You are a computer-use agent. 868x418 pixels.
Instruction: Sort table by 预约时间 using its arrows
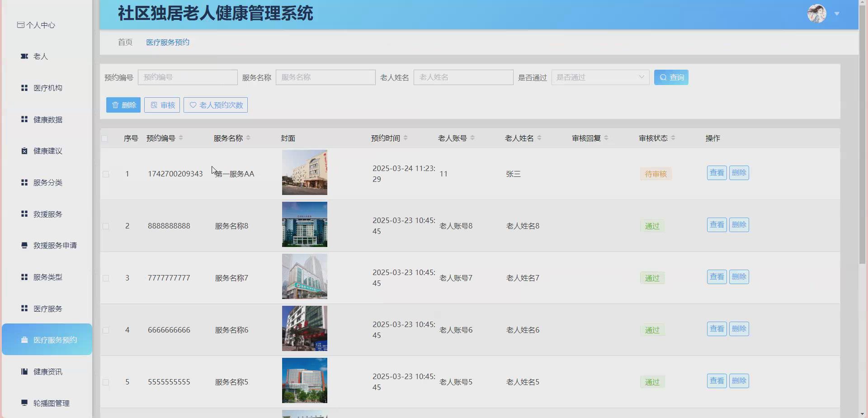click(x=406, y=138)
